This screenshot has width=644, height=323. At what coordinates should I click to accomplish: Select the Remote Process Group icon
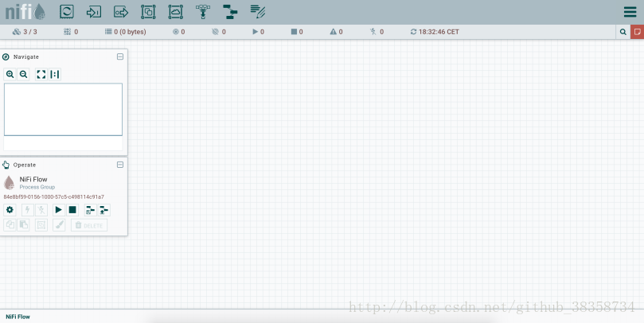176,12
